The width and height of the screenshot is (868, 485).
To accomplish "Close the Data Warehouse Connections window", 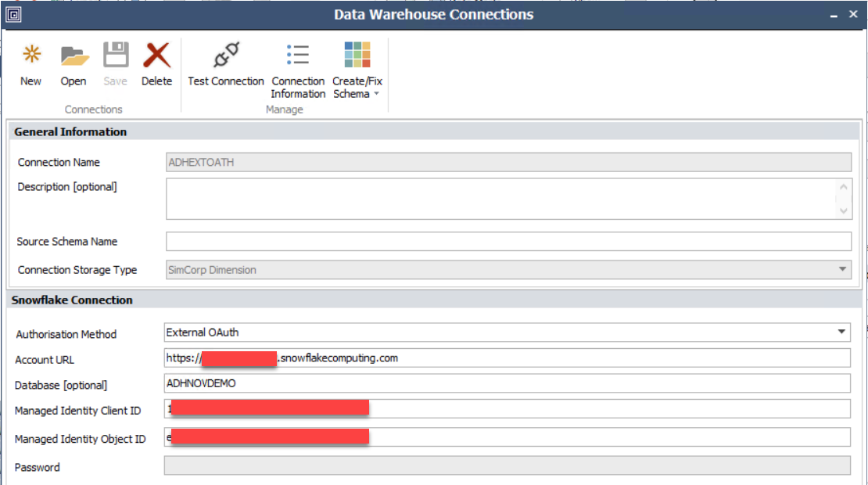I will click(x=853, y=14).
